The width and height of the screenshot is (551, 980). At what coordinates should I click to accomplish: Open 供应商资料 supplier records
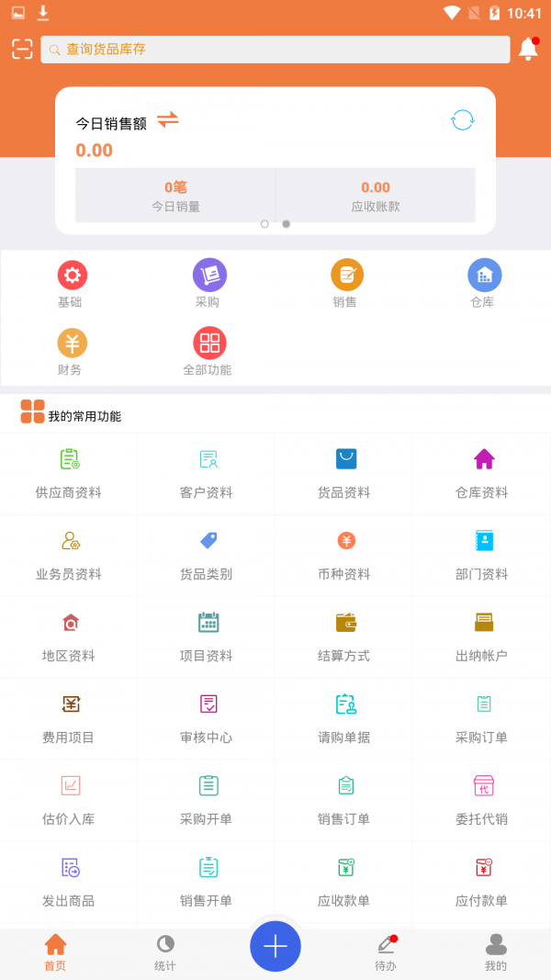[x=69, y=473]
